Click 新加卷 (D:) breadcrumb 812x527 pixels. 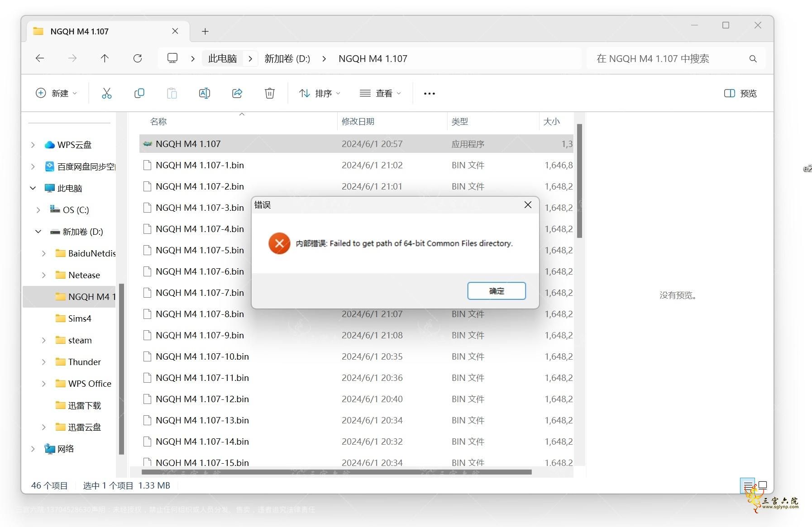click(x=287, y=58)
